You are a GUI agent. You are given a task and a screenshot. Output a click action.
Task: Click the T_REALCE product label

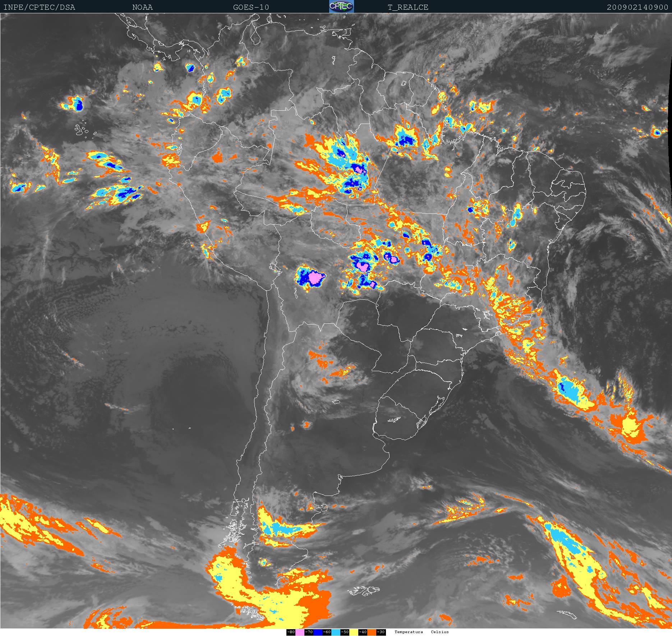(x=408, y=7)
